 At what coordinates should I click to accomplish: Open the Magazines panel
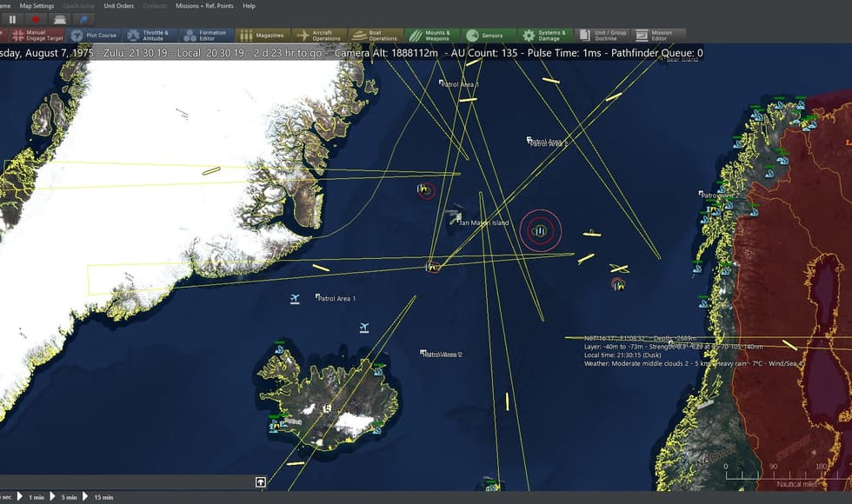263,36
